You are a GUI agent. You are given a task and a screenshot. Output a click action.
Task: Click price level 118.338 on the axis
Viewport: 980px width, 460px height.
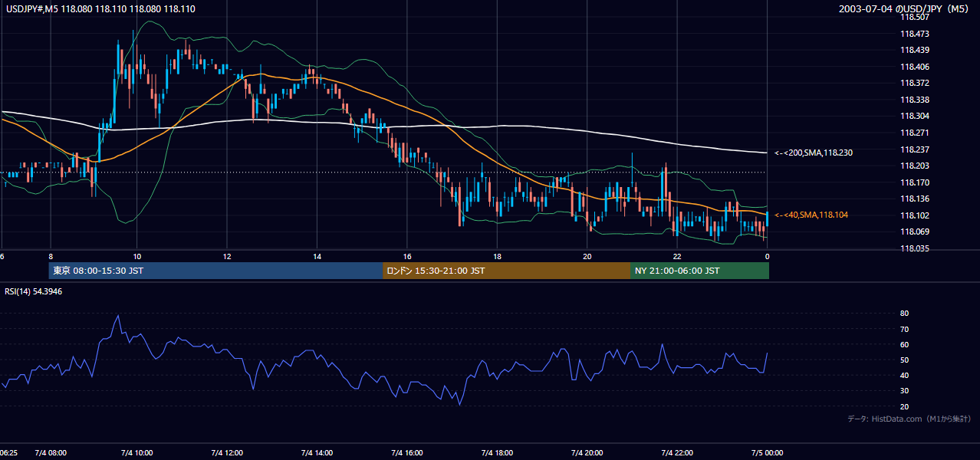pyautogui.click(x=915, y=100)
